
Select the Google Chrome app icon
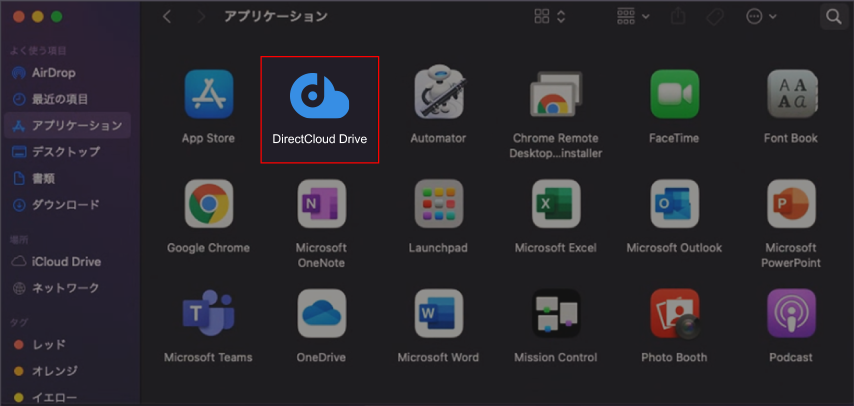click(209, 204)
